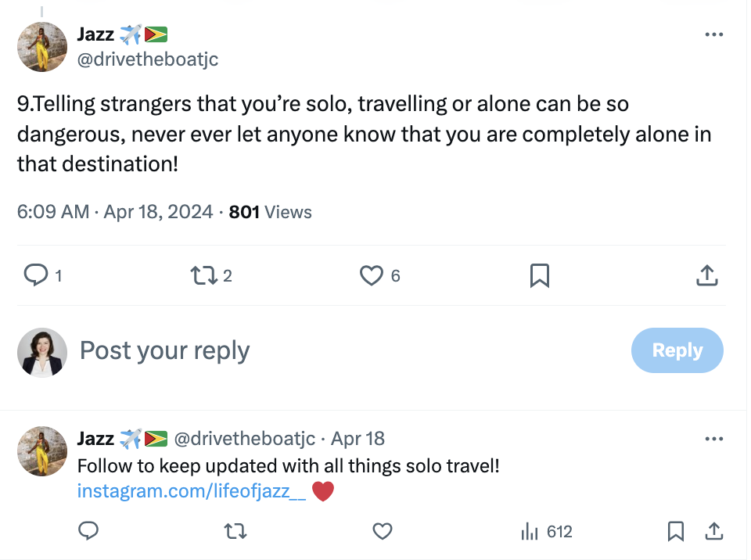The image size is (751, 560).
Task: Share the follow-up tweet
Action: tap(713, 531)
